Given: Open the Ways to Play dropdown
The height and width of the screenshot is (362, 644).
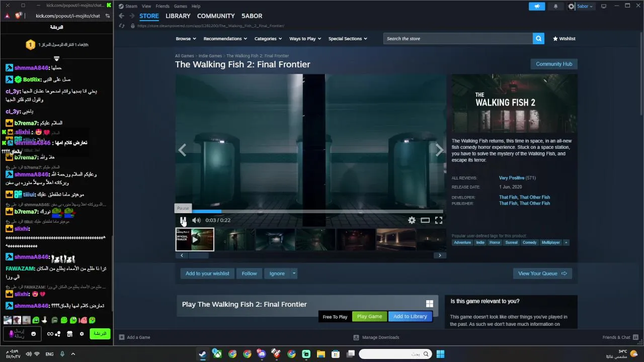Looking at the screenshot, I should (305, 39).
